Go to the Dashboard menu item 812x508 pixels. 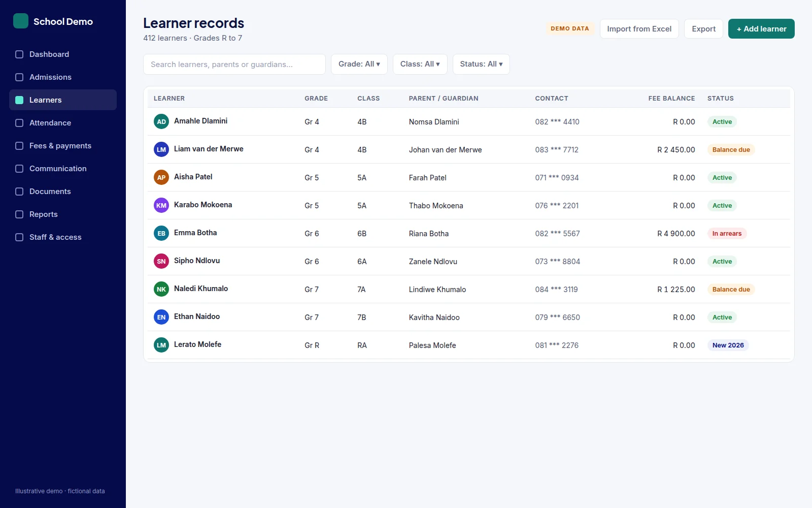coord(63,54)
